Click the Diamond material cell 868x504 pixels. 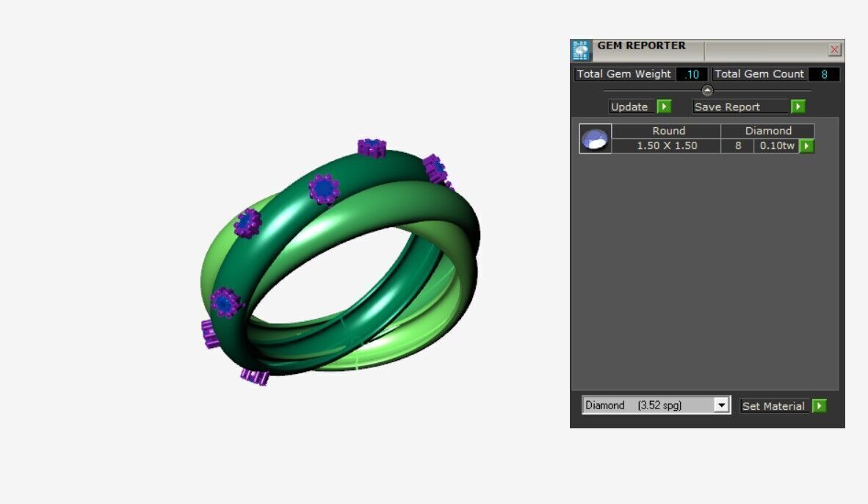pyautogui.click(x=768, y=131)
